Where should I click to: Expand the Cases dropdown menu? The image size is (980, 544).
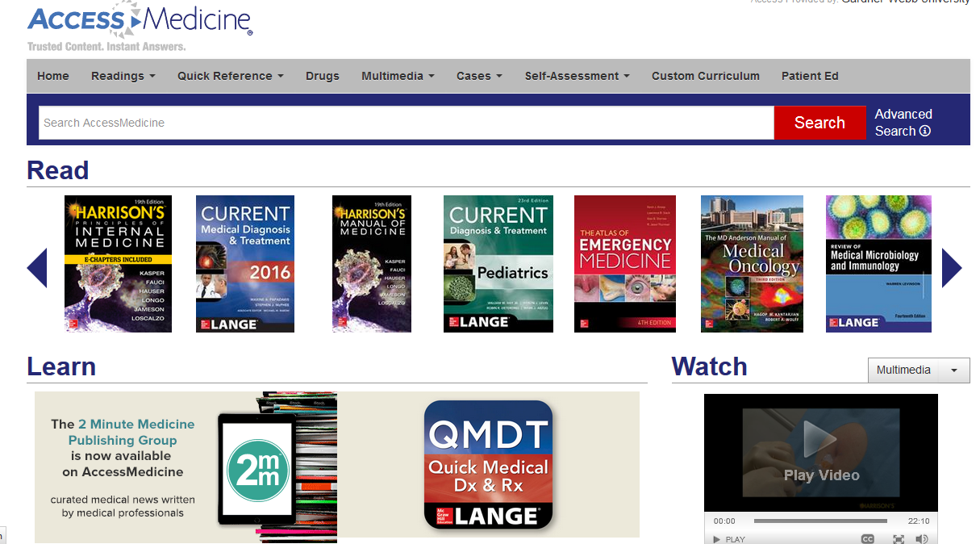pos(479,76)
